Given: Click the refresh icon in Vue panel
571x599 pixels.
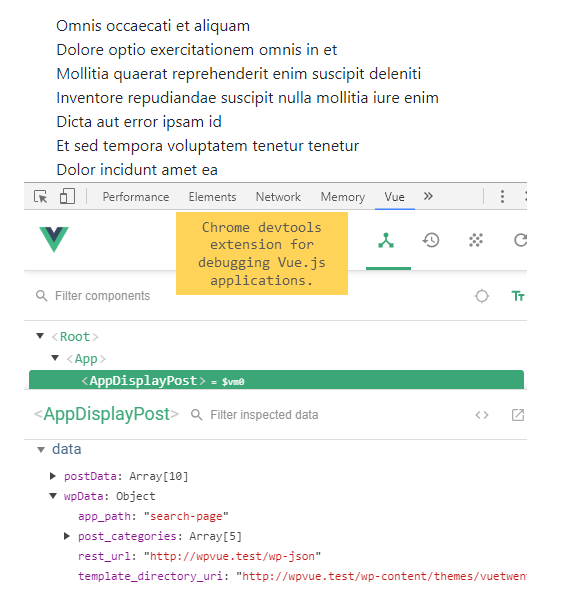Looking at the screenshot, I should pyautogui.click(x=520, y=240).
